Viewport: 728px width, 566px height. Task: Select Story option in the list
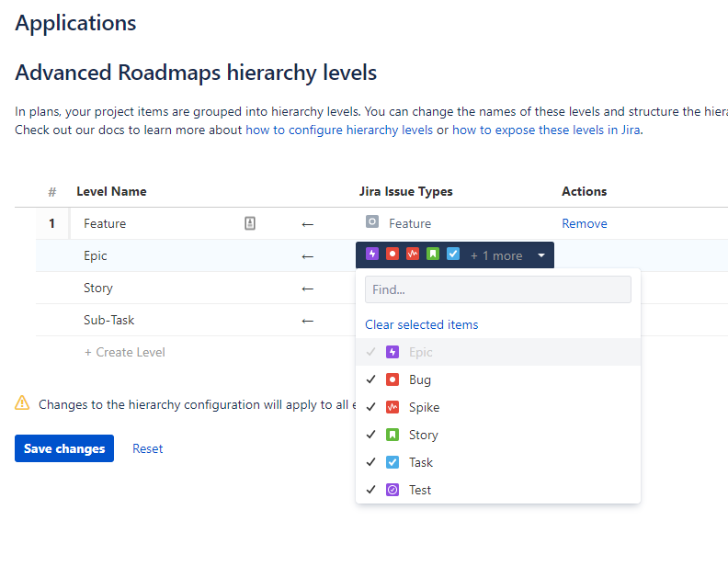[x=498, y=435]
